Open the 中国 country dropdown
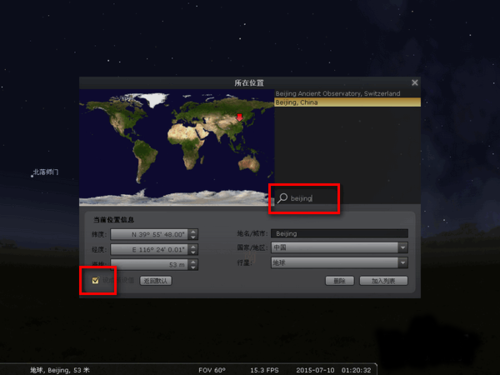Image resolution: width=500 pixels, height=375 pixels. (339, 248)
